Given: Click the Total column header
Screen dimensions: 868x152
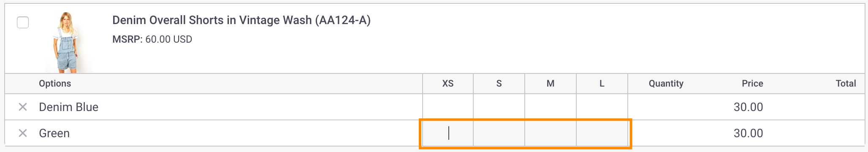Looking at the screenshot, I should [846, 84].
